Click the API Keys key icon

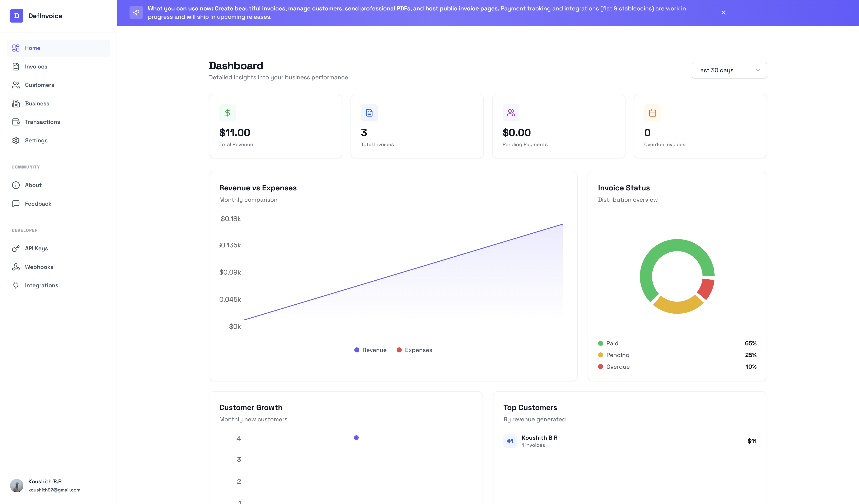16,248
